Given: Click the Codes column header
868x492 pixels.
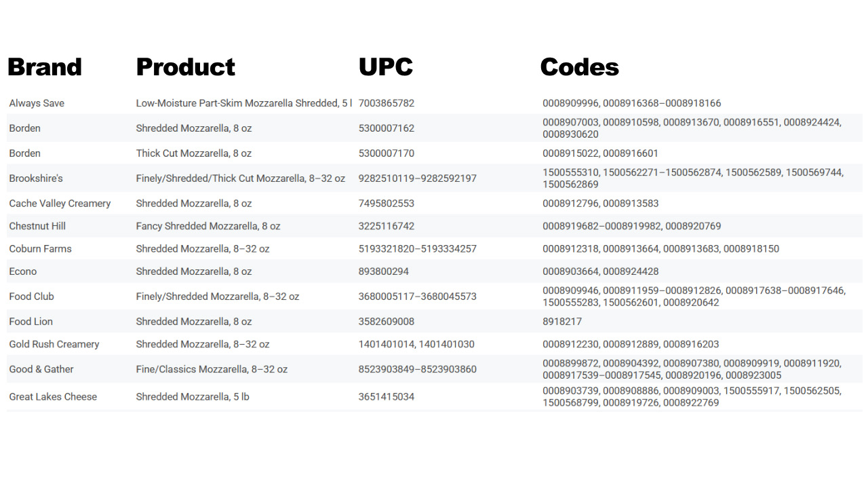Looking at the screenshot, I should coord(579,67).
